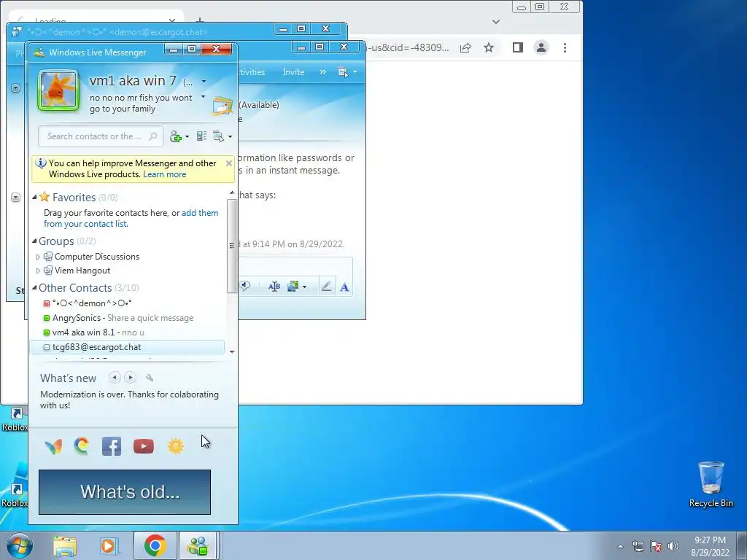Open What's new options wrench icon

pos(149,378)
